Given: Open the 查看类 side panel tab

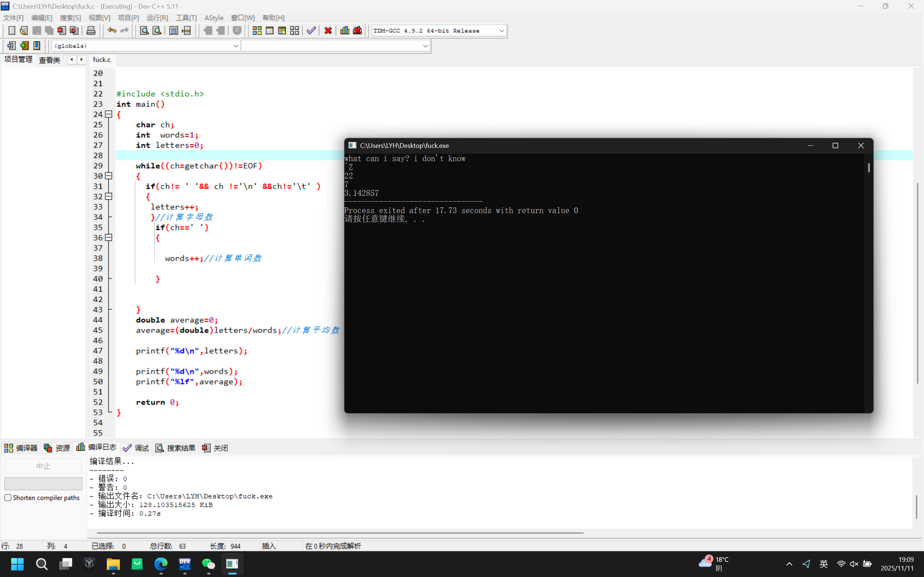Looking at the screenshot, I should [x=50, y=60].
